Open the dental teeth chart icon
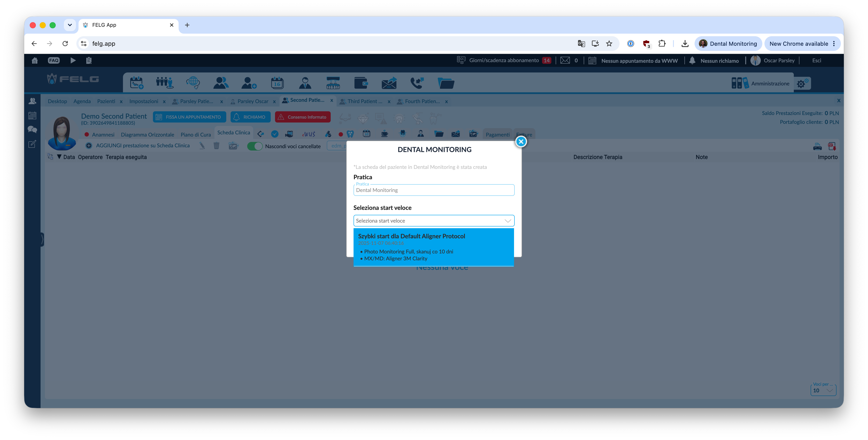 [x=333, y=83]
